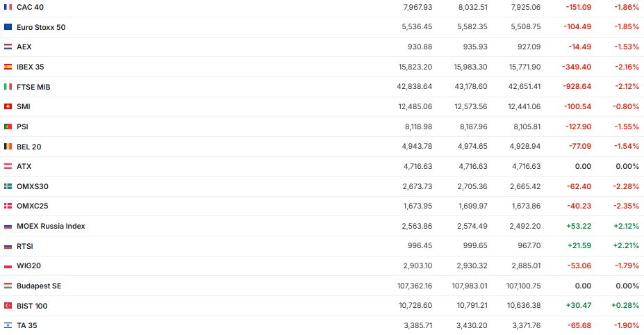Select the Turkish flag icon beside BIST 100
644x335 pixels.
(x=8, y=306)
